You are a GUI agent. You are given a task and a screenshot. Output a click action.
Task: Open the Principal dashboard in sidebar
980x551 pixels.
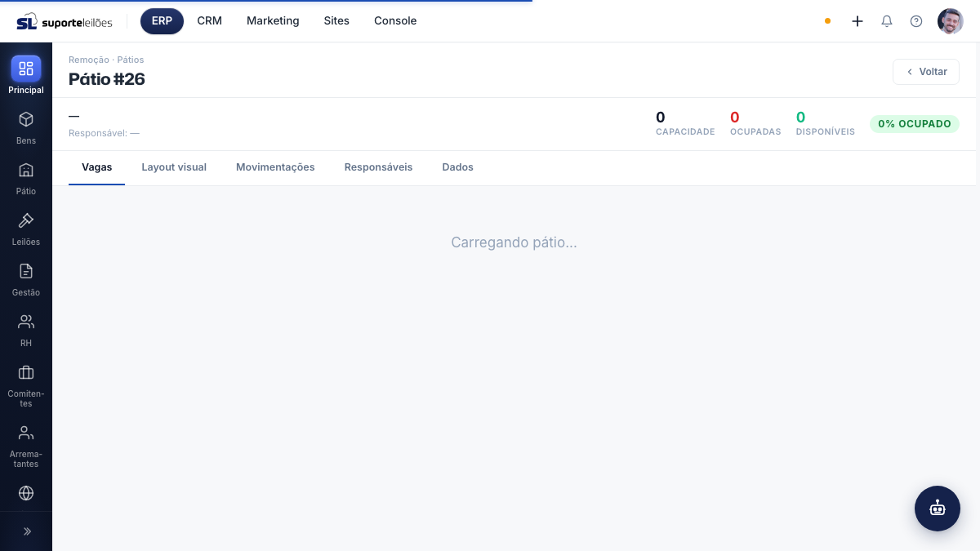26,75
